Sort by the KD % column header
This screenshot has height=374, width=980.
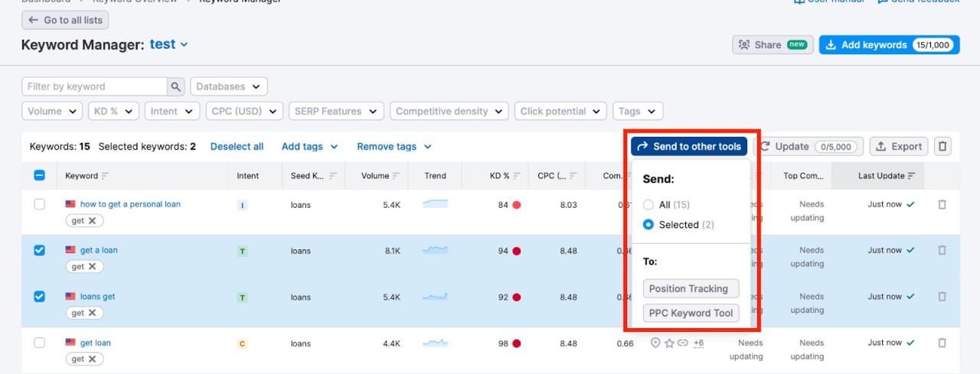(505, 176)
